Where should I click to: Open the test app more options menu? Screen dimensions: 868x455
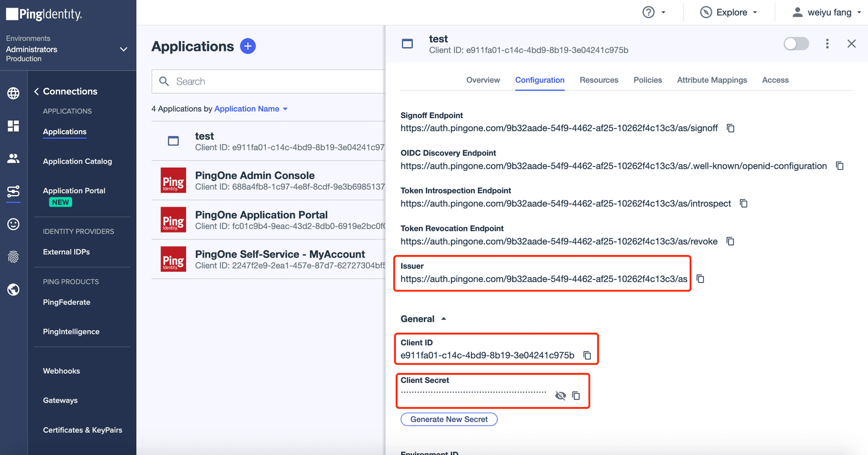tap(827, 44)
